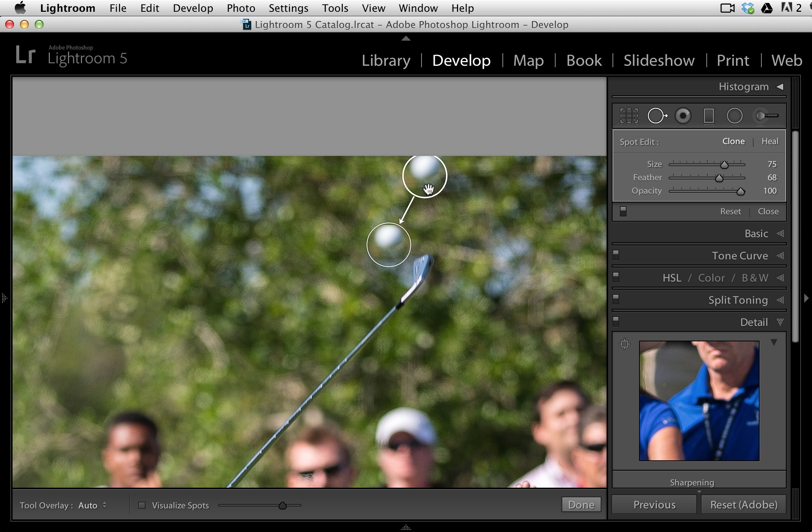Click the Previous button
Viewport: 812px width, 532px height.
click(654, 505)
